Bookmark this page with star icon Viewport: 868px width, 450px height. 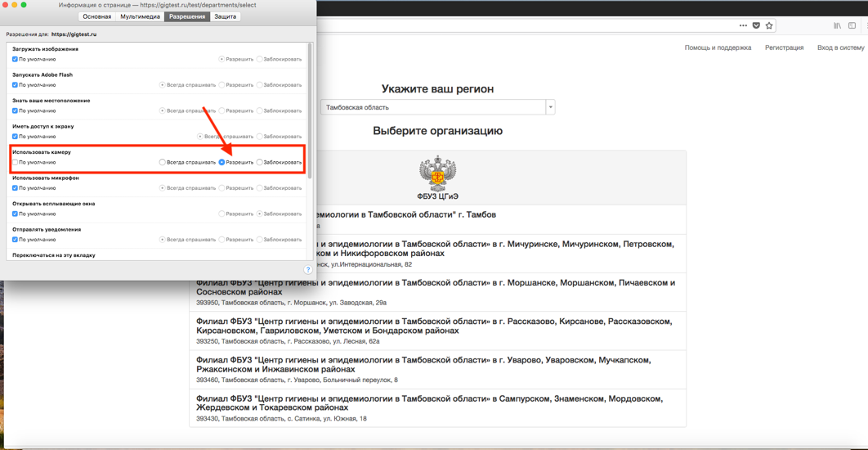click(x=769, y=25)
